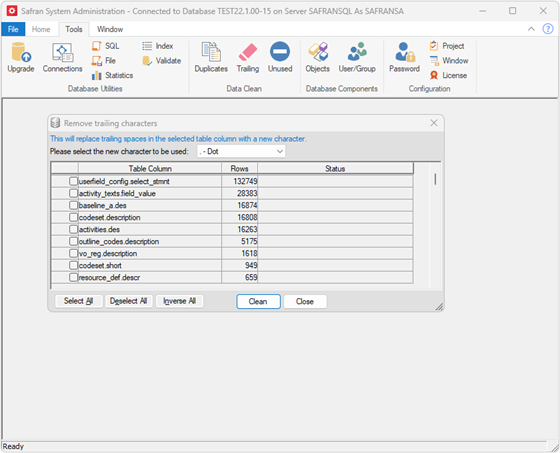This screenshot has height=453, width=560.
Task: Check activities.des row
Action: coord(74,229)
